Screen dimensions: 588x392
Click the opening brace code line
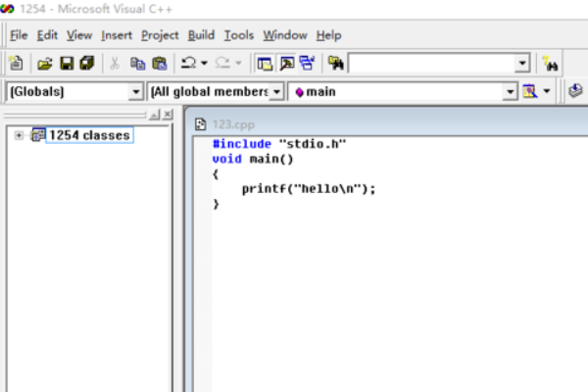(x=216, y=174)
